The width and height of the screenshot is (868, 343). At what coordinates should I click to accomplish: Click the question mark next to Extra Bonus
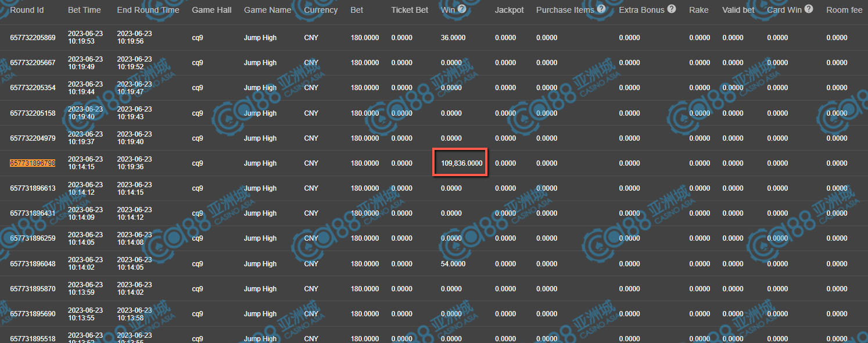point(672,9)
